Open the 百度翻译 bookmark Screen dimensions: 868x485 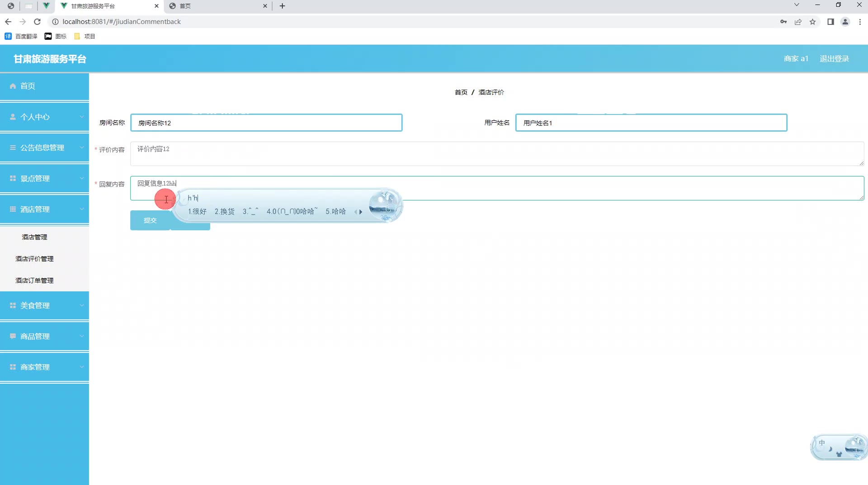point(21,36)
